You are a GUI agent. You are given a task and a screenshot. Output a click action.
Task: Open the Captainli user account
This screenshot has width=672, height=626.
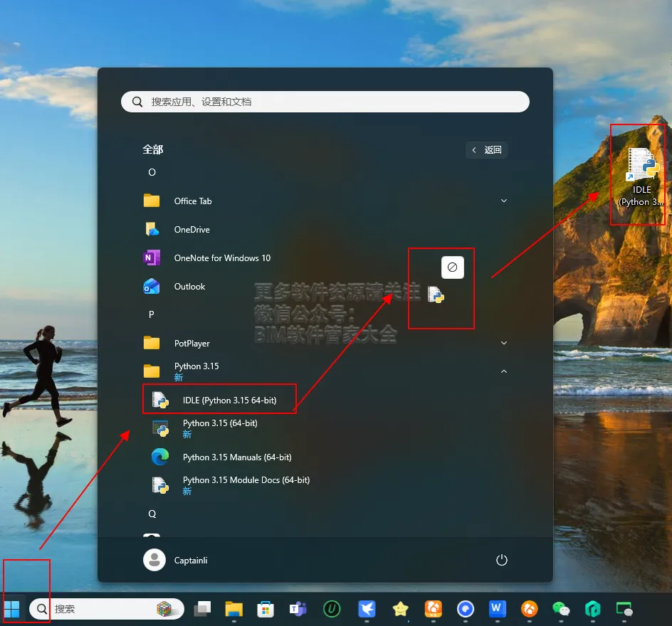pyautogui.click(x=175, y=560)
